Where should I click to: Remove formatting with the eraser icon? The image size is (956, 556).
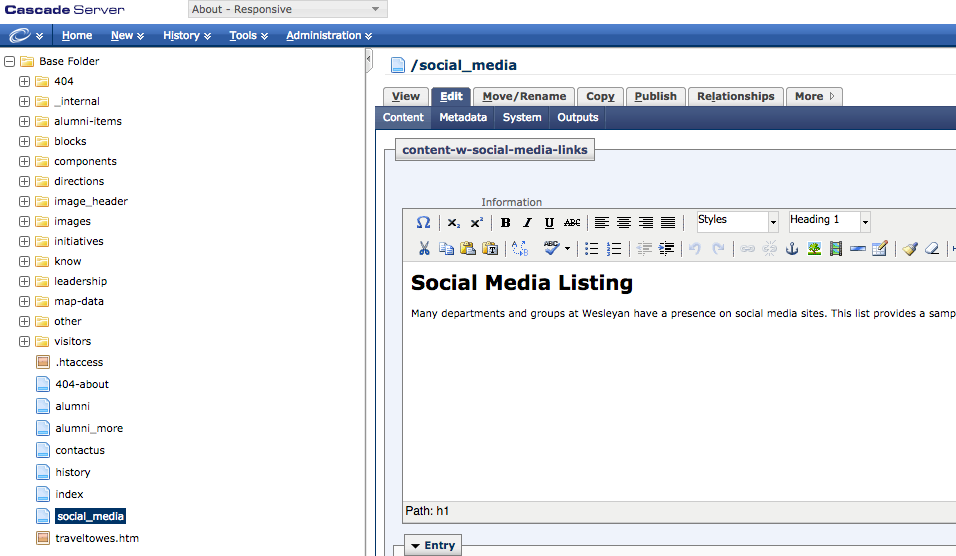point(932,248)
